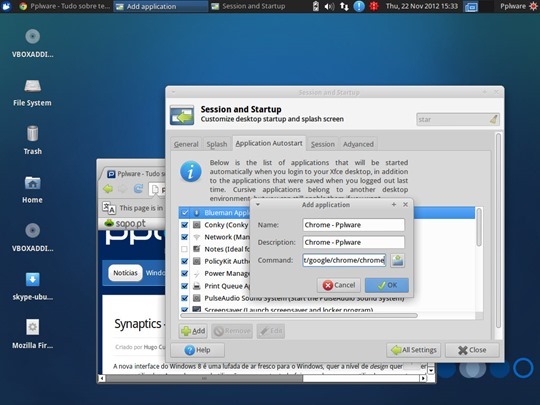Uncheck the Conky autostart checkbox
Viewport: 540px width, 405px height.
[x=185, y=225]
